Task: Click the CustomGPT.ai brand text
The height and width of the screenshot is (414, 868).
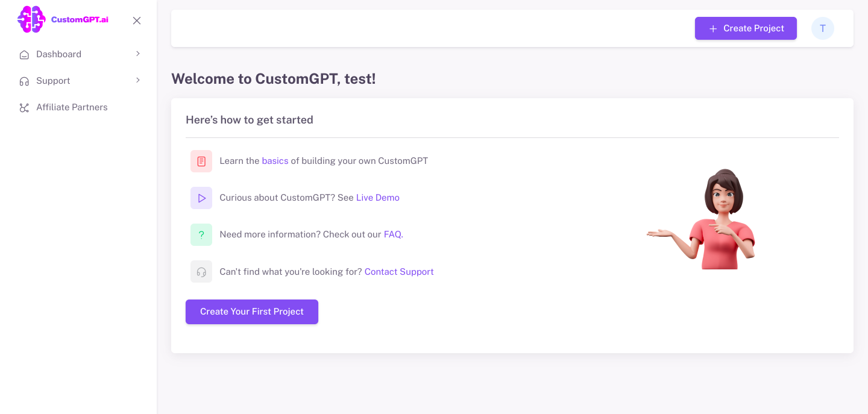Action: (80, 19)
